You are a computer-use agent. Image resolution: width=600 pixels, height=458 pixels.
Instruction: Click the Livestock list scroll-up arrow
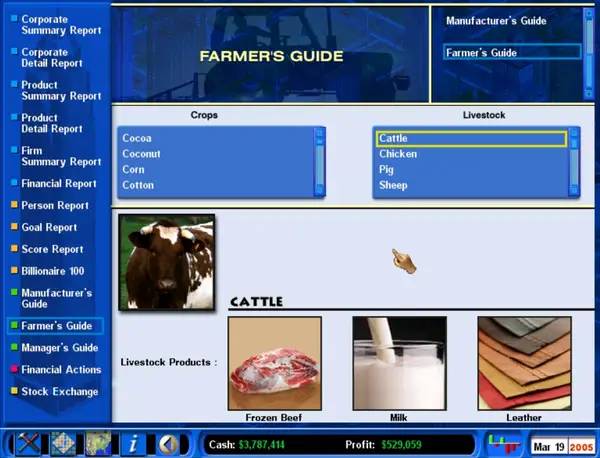574,132
